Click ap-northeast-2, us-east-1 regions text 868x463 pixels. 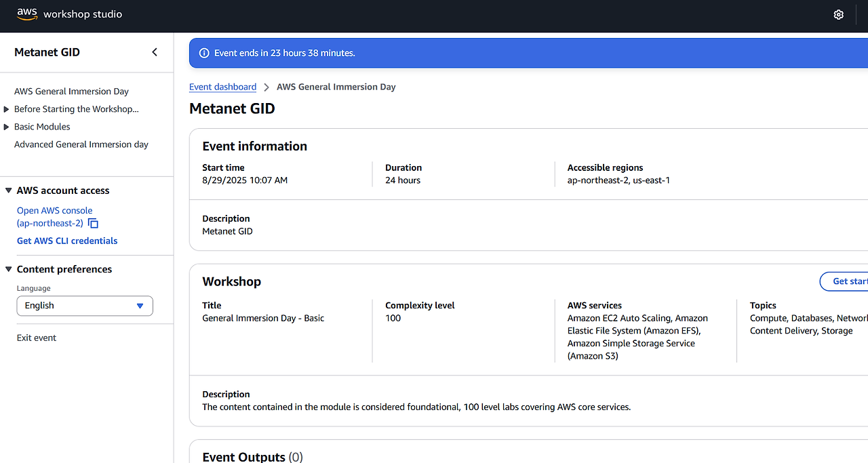(618, 180)
